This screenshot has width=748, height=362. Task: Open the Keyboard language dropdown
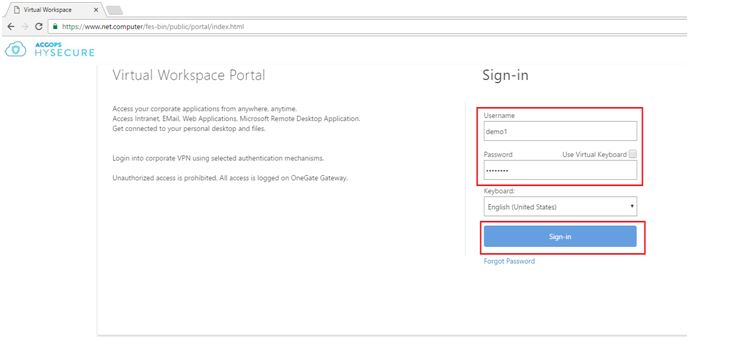(560, 207)
